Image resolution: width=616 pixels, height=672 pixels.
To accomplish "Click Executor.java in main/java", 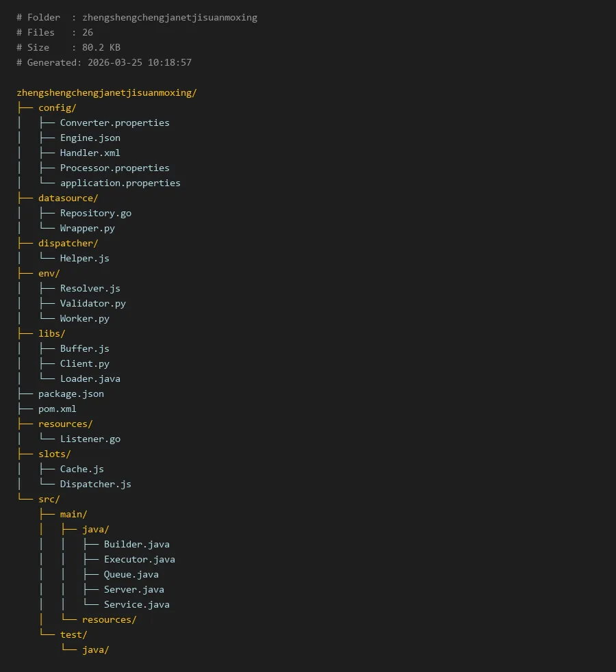I will coord(139,559).
